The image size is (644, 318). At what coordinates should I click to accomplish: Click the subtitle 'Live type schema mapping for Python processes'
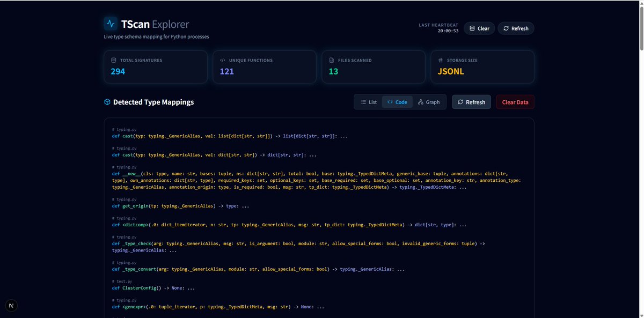pos(156,36)
